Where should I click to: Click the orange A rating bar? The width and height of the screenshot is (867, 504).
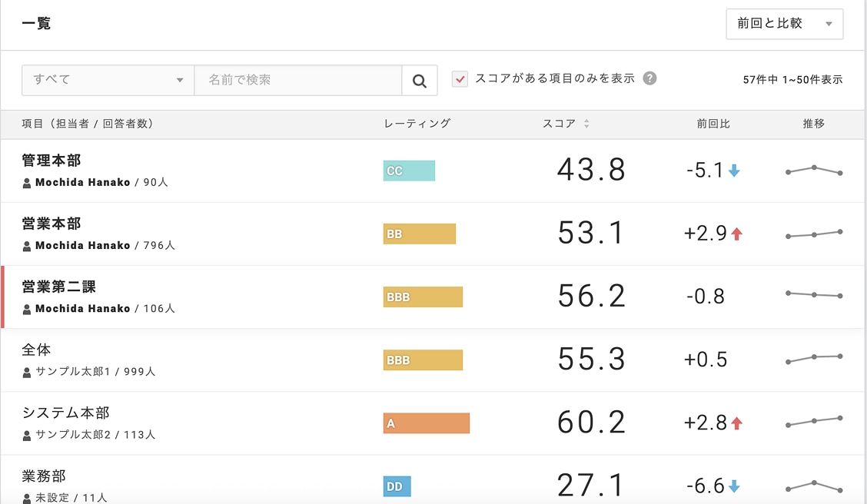426,423
